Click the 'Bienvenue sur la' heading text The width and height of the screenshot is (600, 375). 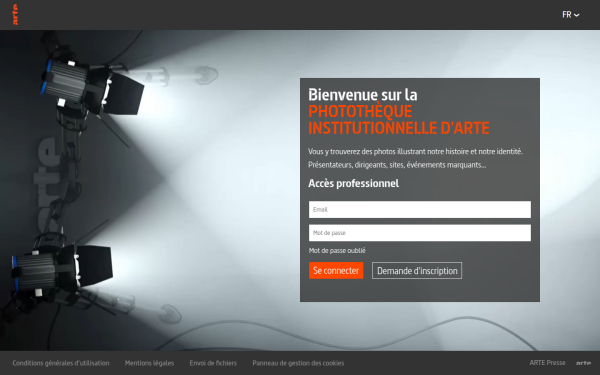coord(363,95)
